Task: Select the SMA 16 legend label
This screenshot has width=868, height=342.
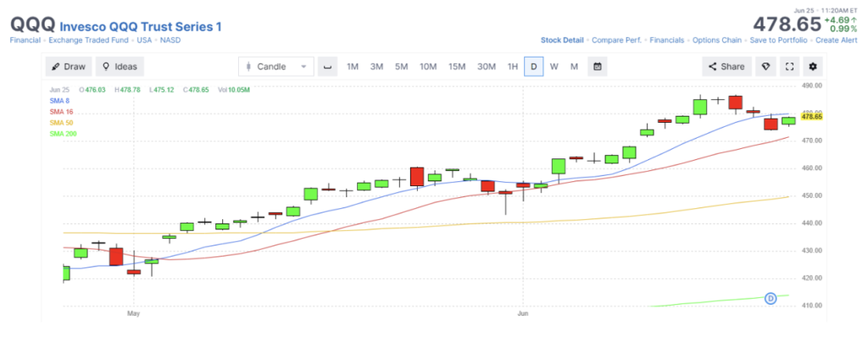Action: tap(61, 112)
